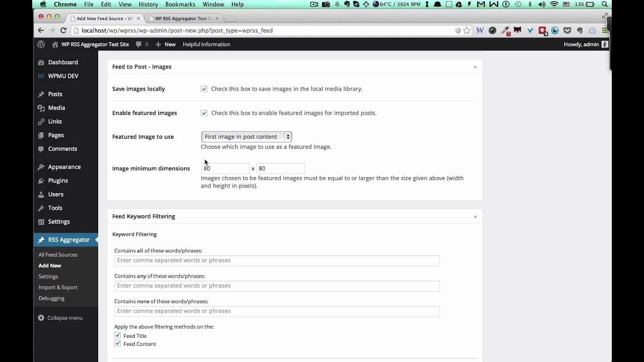Image resolution: width=644 pixels, height=362 pixels.
Task: Click the Contains all words/phrases field
Action: [277, 260]
